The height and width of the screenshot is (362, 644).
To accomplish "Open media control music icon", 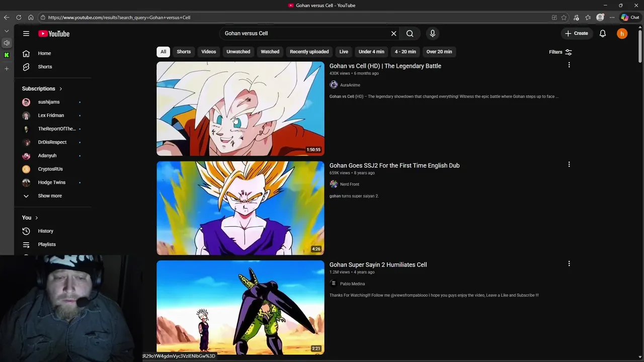I will coord(576,18).
